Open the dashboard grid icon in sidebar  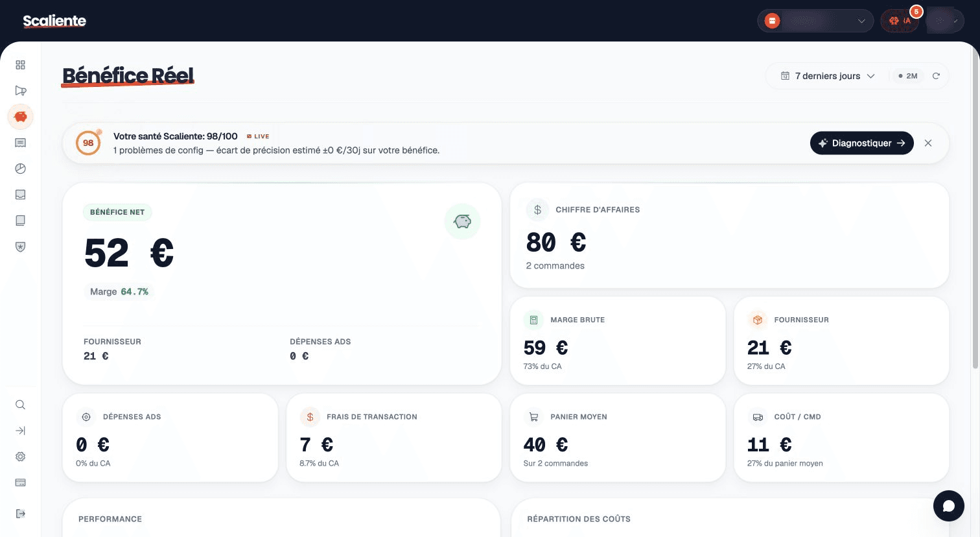tap(21, 65)
